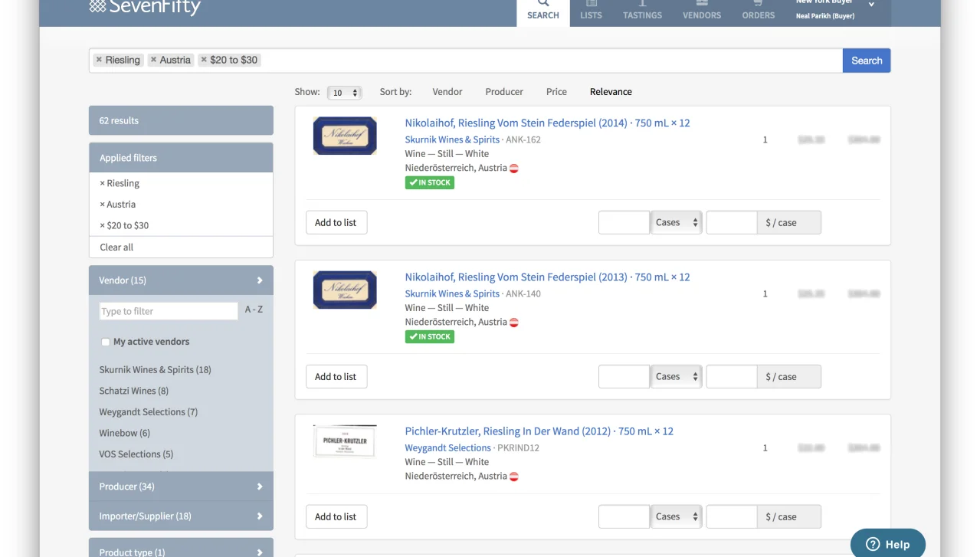Image resolution: width=980 pixels, height=557 pixels.
Task: Sort results by Price
Action: coord(556,92)
